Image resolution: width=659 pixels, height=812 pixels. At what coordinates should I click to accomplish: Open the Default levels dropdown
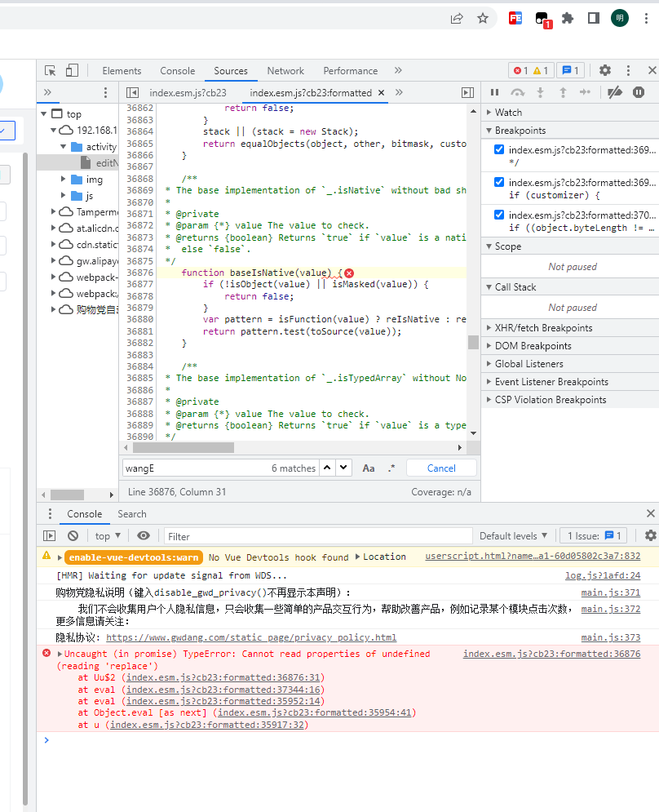pyautogui.click(x=513, y=536)
